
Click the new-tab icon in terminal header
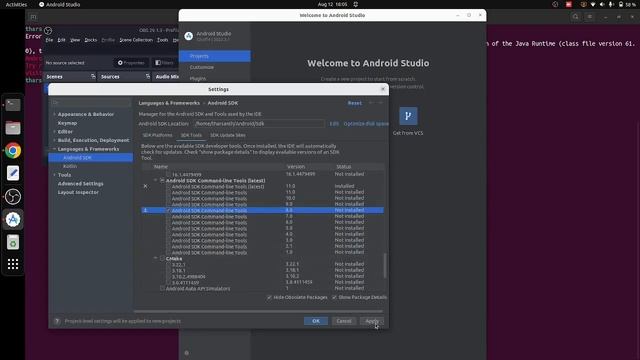(x=33, y=17)
